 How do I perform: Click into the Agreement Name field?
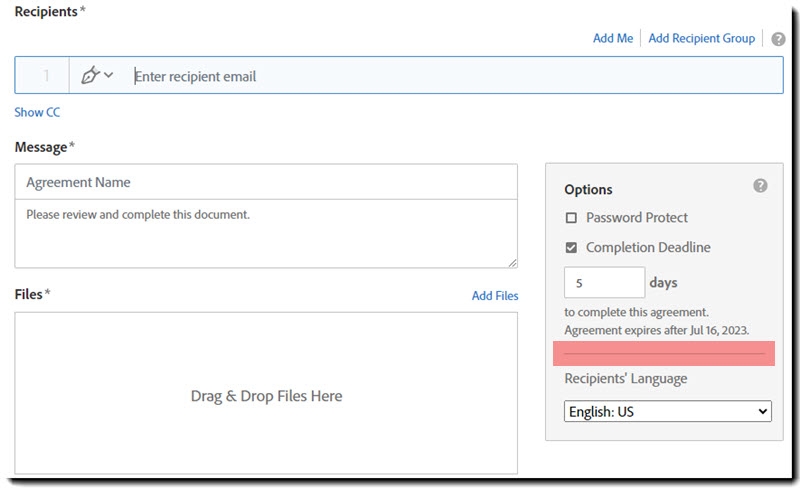(x=266, y=182)
